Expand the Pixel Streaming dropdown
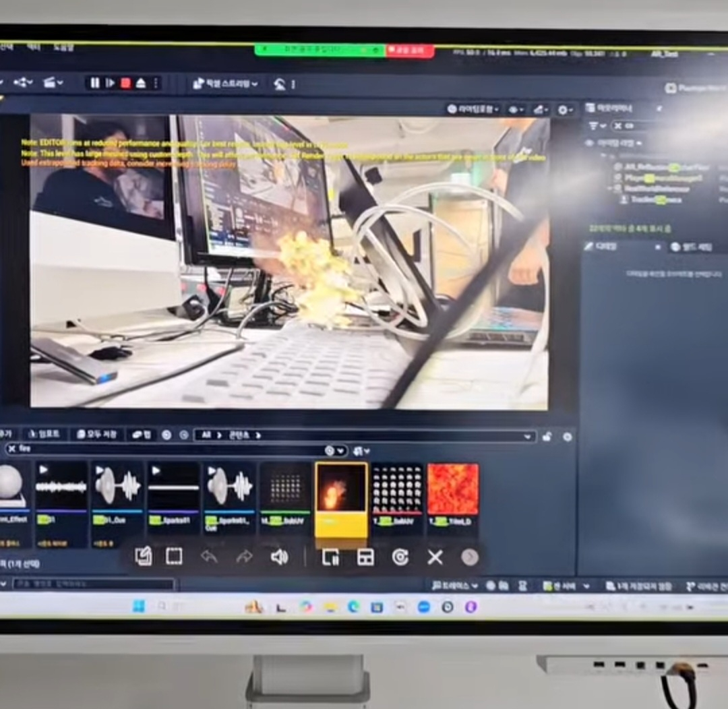 pos(225,84)
